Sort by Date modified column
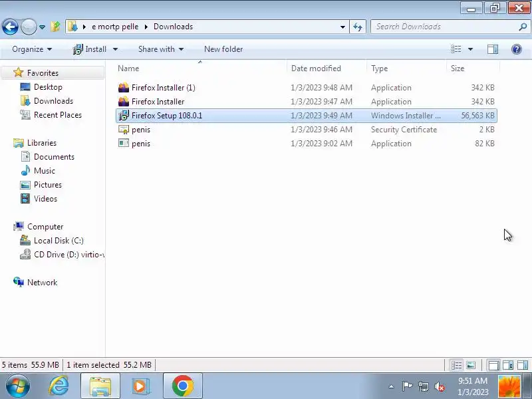The image size is (532, 399). tap(327, 68)
